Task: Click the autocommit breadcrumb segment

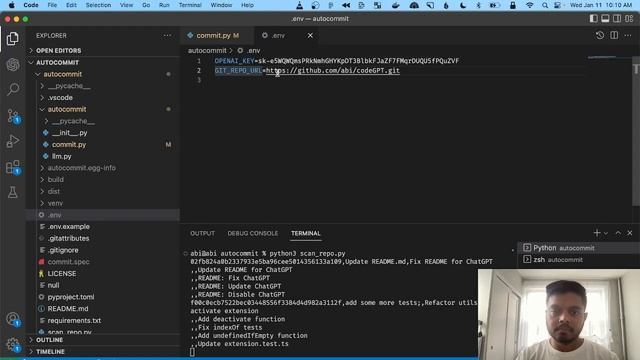Action: tap(207, 51)
